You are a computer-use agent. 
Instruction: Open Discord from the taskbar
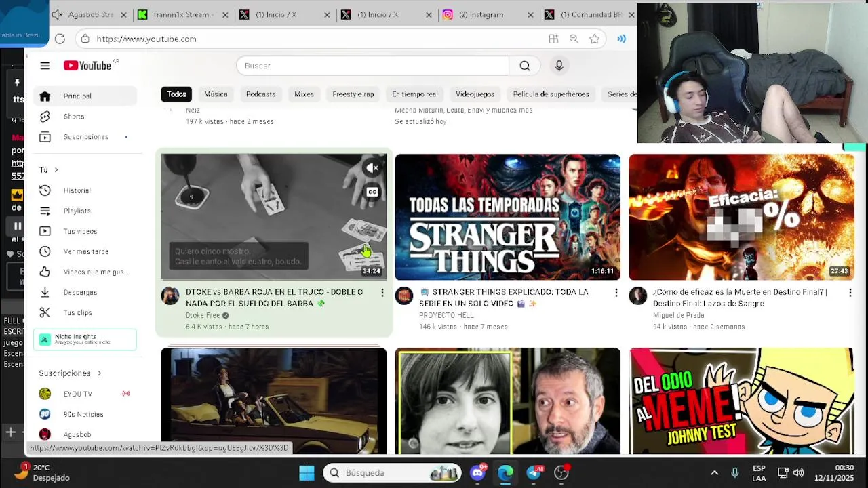479,472
